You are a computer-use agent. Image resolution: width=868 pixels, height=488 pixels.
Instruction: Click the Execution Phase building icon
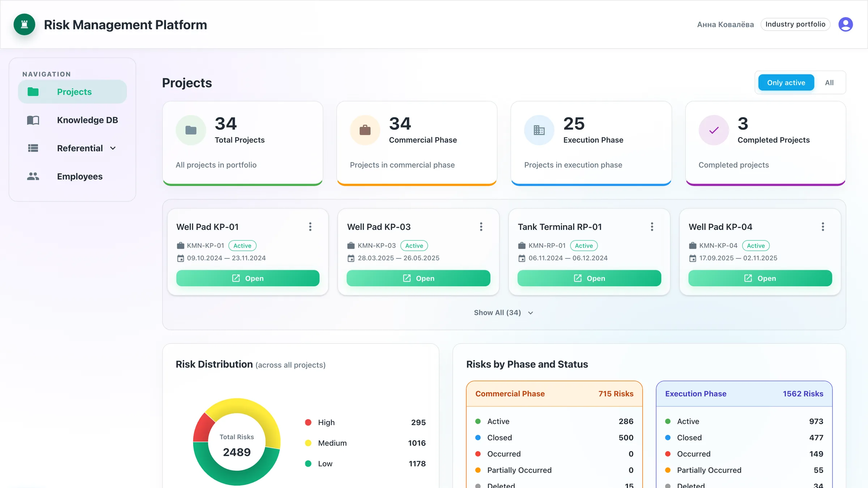tap(539, 130)
